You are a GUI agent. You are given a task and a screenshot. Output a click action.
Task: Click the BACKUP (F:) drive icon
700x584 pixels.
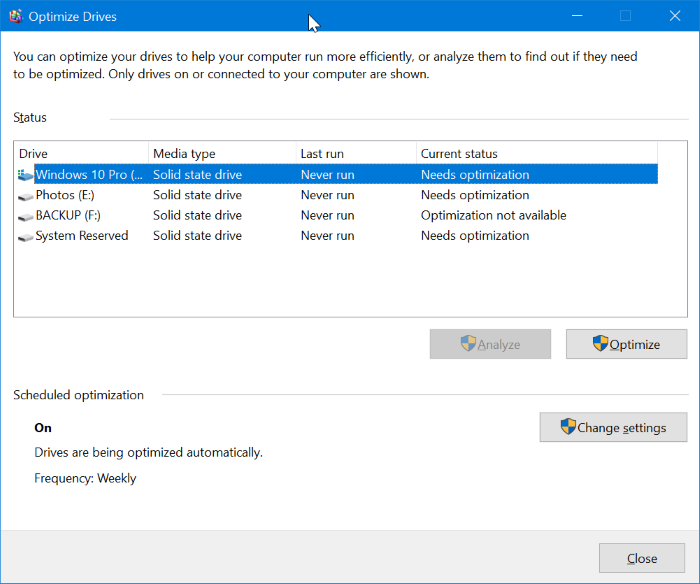(25, 217)
